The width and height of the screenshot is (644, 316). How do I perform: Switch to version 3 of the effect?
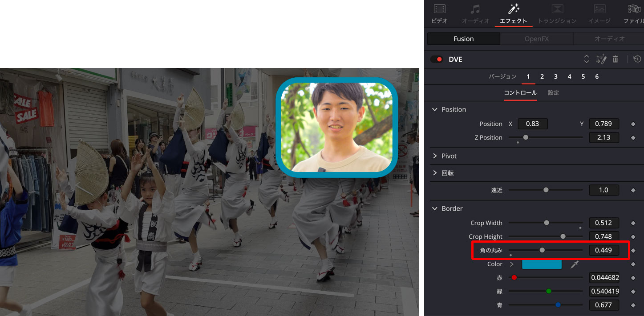(555, 76)
